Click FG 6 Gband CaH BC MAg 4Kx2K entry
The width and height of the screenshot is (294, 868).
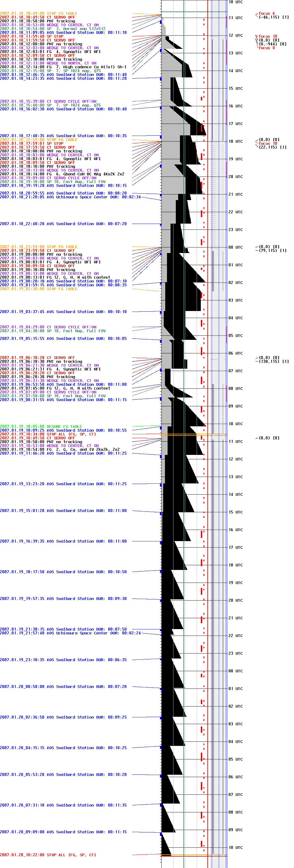coord(62,174)
